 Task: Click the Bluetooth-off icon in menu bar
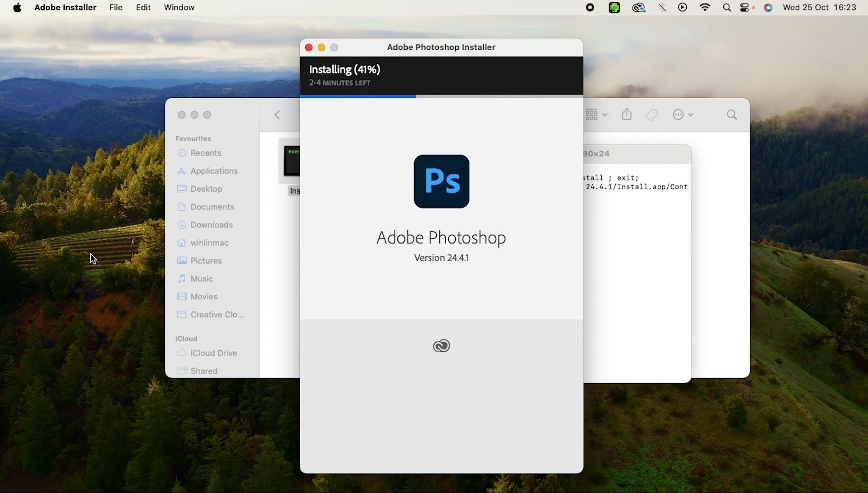click(662, 7)
